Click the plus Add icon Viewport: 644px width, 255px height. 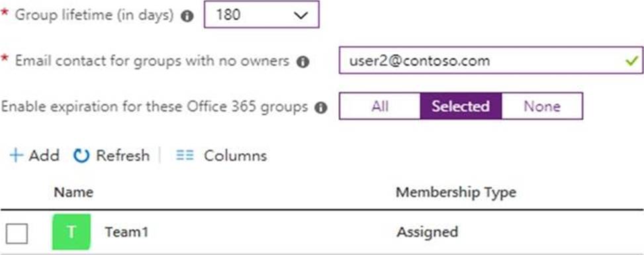pyautogui.click(x=16, y=156)
